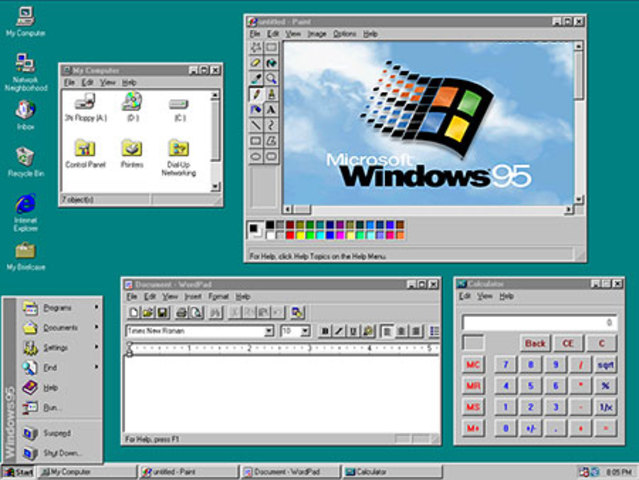Select the Airbrush spray tool in Paint
The image size is (639, 480).
[256, 110]
